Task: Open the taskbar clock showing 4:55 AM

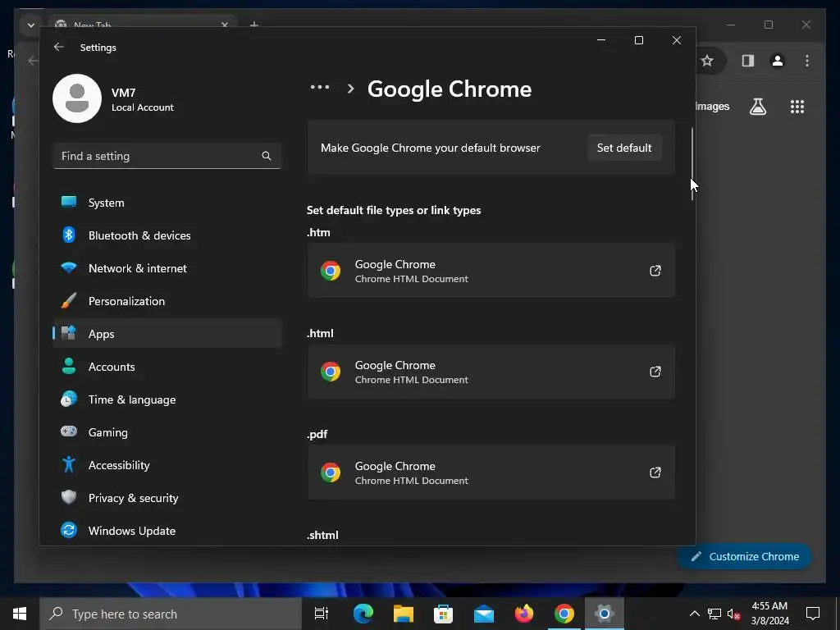Action: tap(769, 614)
